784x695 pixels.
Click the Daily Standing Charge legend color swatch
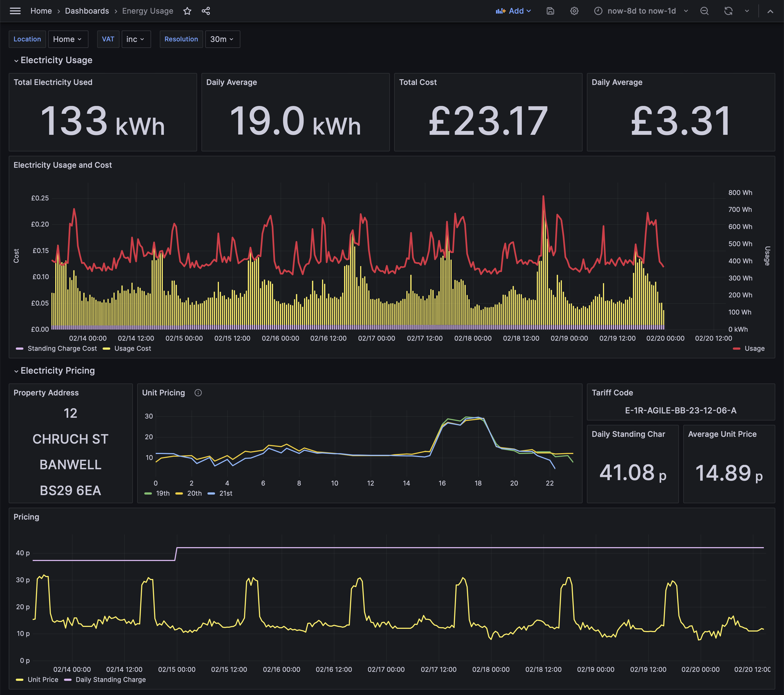pyautogui.click(x=68, y=680)
